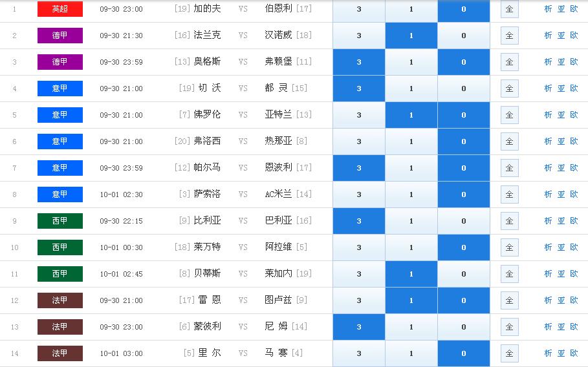Click home team name 蒙彼利

pos(207,326)
